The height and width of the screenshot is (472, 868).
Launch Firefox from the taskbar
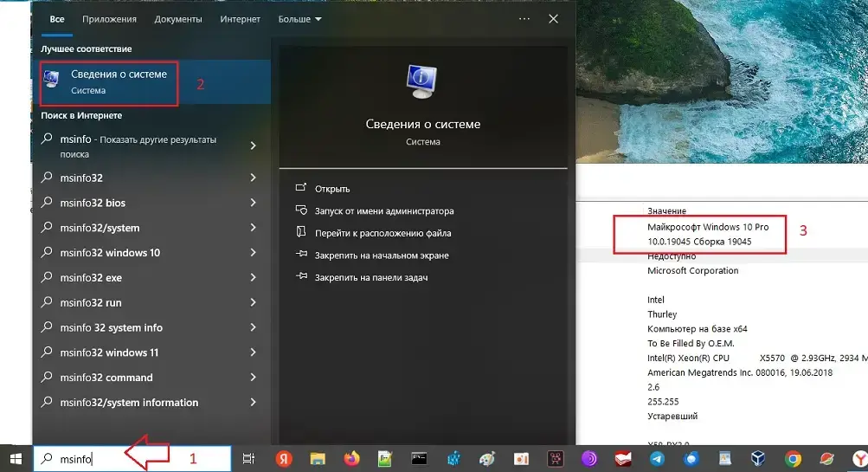point(351,459)
